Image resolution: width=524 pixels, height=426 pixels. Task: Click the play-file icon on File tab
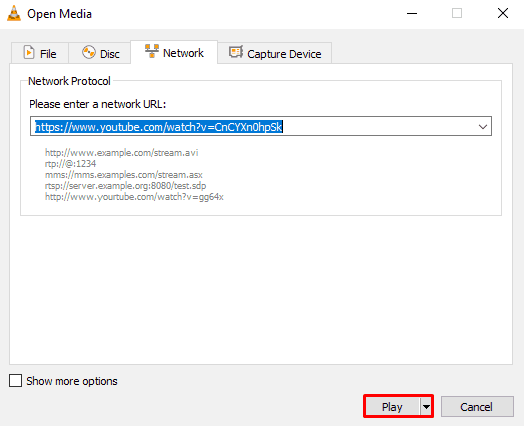(29, 52)
